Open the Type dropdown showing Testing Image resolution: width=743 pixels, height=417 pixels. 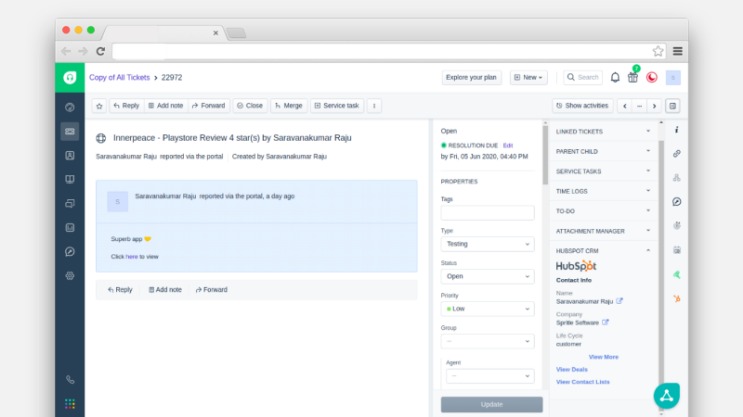pos(487,243)
